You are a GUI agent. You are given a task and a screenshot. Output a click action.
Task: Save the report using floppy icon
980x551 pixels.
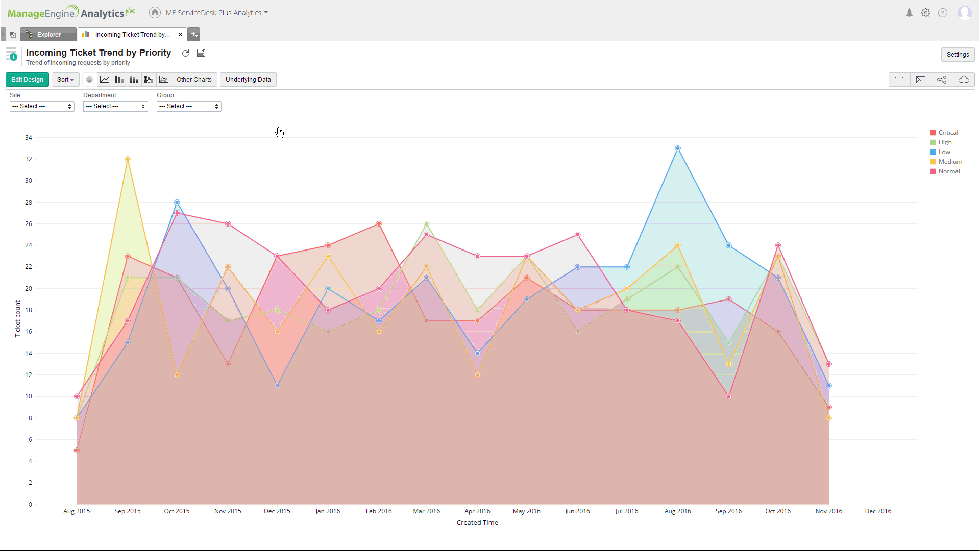pyautogui.click(x=201, y=53)
